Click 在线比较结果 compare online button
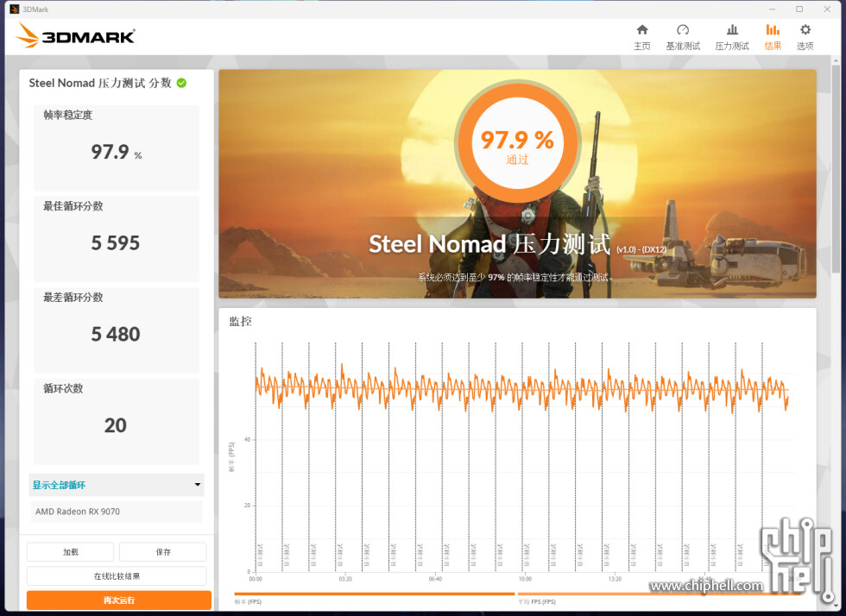 click(x=117, y=576)
